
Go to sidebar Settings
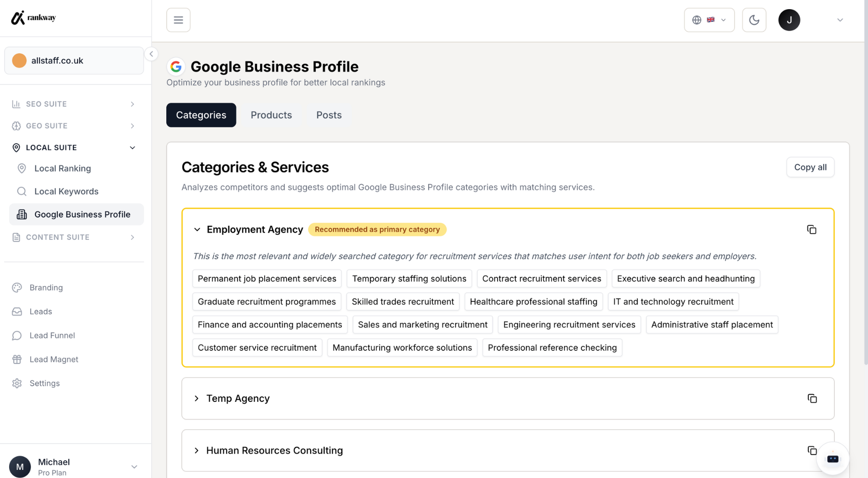pyautogui.click(x=45, y=384)
